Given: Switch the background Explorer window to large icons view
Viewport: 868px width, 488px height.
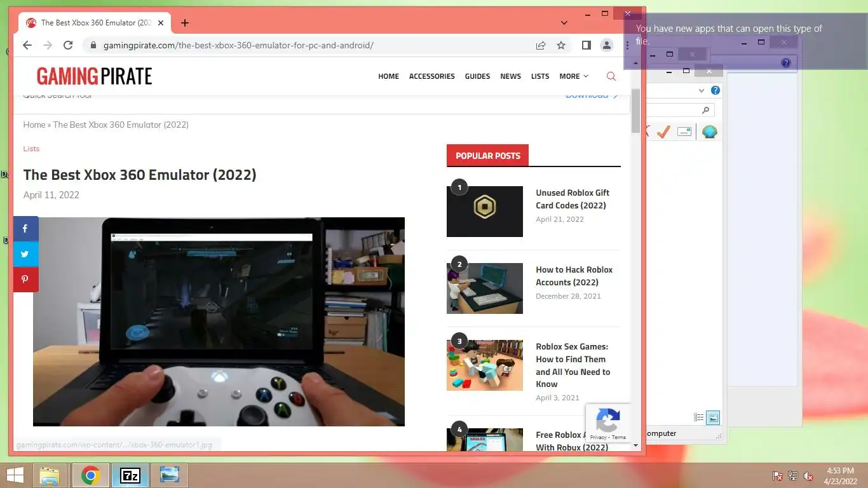Looking at the screenshot, I should [713, 417].
